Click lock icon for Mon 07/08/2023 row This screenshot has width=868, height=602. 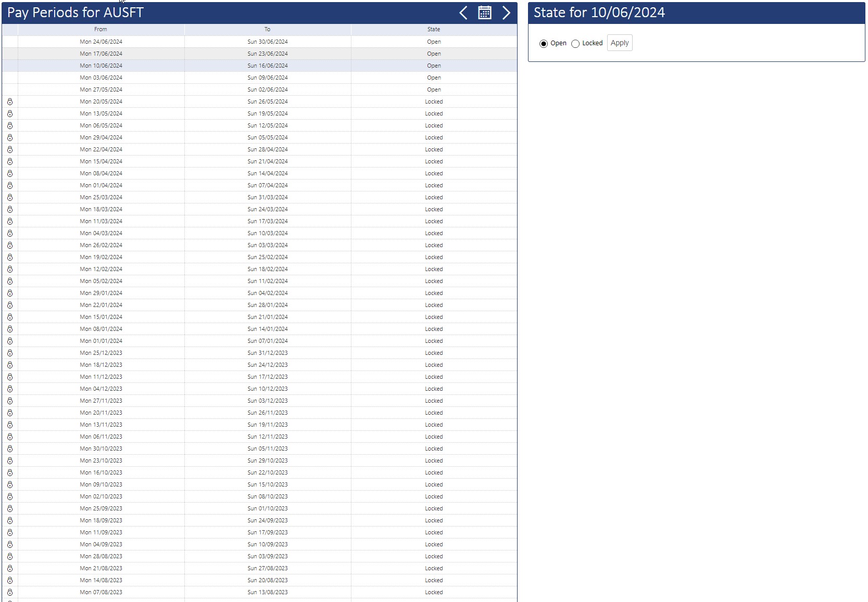10,593
